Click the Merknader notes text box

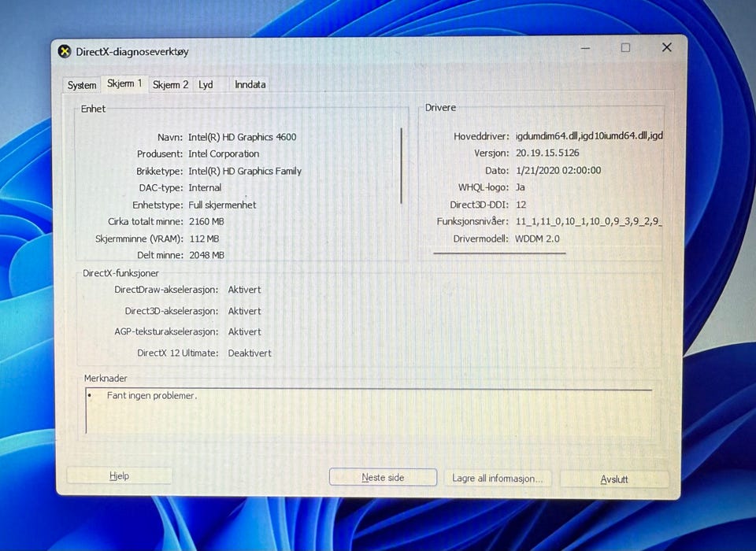[x=369, y=411]
